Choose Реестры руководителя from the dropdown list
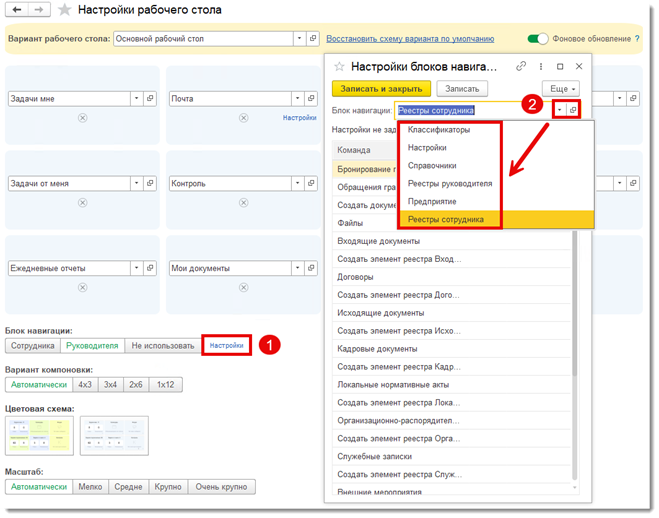The image size is (659, 518). pyautogui.click(x=450, y=184)
